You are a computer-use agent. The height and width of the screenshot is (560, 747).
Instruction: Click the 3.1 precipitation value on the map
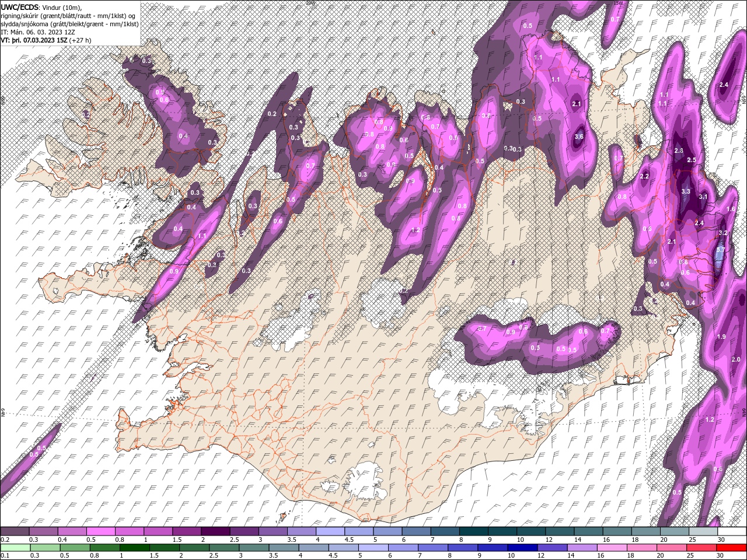coord(703,197)
